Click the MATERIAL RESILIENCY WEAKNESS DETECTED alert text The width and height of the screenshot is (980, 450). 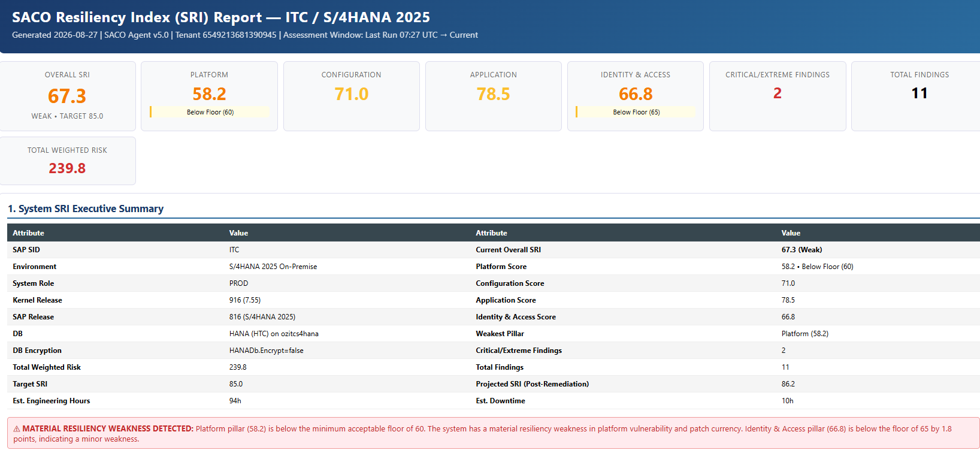108,429
